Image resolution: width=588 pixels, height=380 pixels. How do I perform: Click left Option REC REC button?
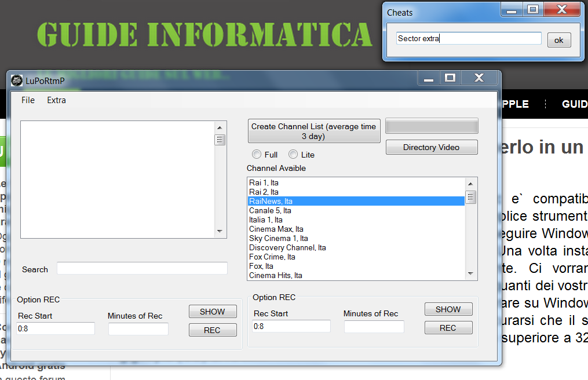(x=213, y=330)
